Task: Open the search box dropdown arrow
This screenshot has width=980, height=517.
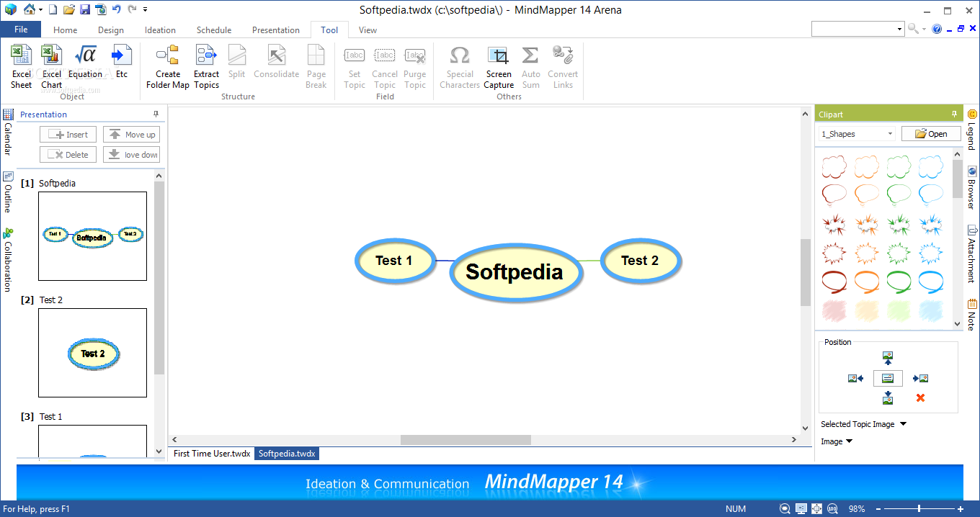Action: [x=900, y=29]
